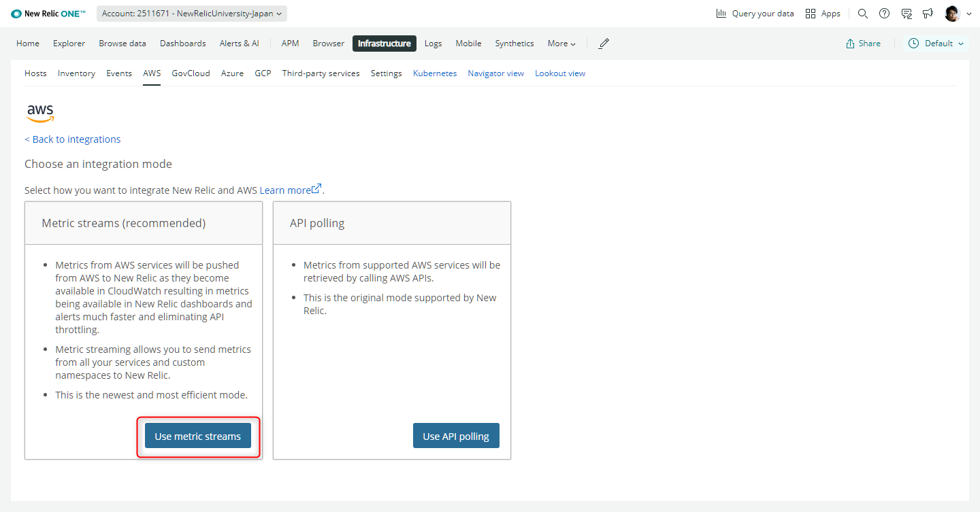Switch to the GCP tab
This screenshot has height=512, width=980.
pos(263,73)
